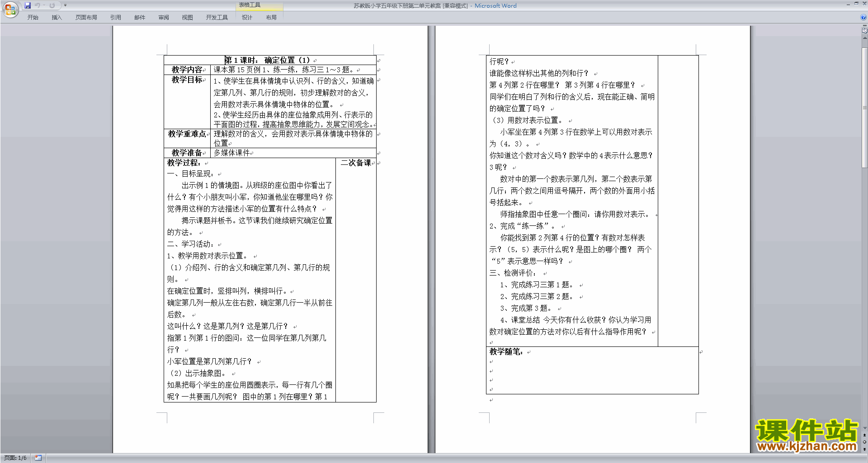Click the Redo icon in quick access

point(52,5)
